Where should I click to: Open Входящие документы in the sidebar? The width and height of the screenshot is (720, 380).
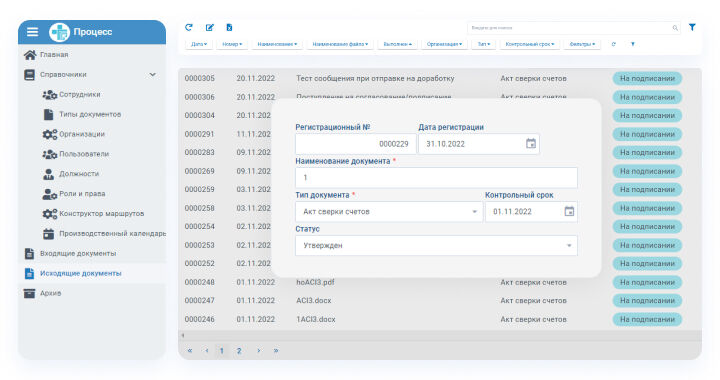point(78,253)
